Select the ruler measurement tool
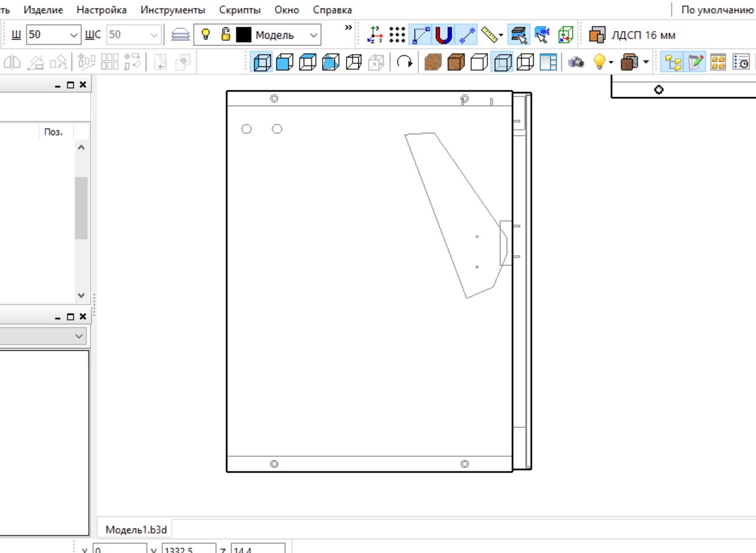Screen dimensions: 756x553 point(489,35)
